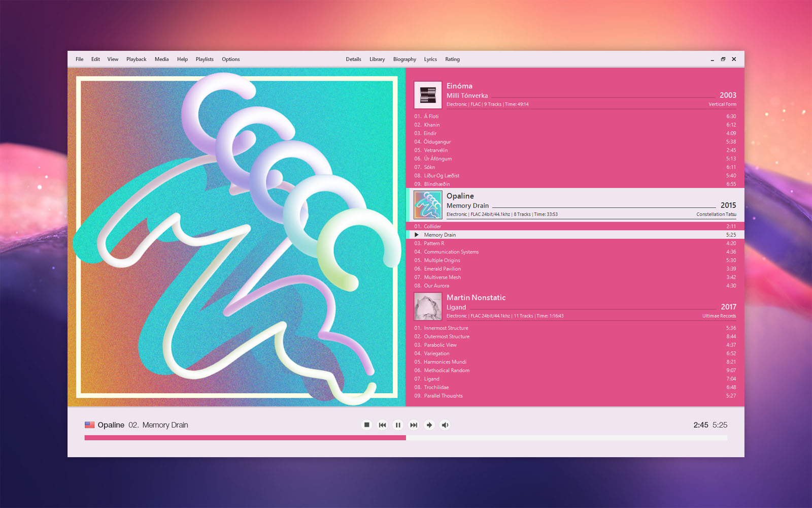Click the Milli Tónverka album title
The width and height of the screenshot is (812, 508).
click(x=467, y=96)
